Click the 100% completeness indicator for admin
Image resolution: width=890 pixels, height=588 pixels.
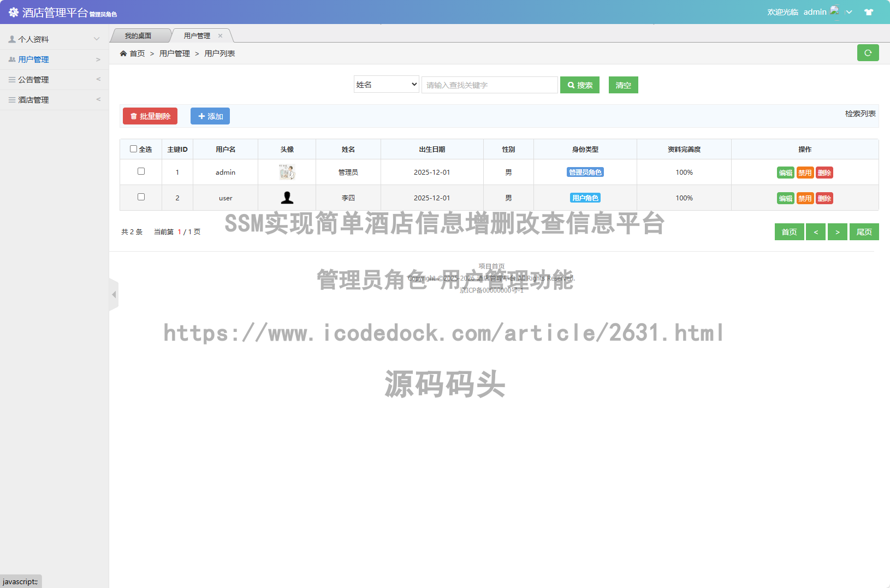684,172
